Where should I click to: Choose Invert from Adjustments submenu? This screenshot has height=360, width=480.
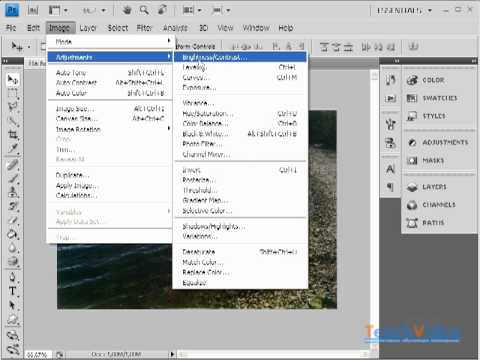240,170
